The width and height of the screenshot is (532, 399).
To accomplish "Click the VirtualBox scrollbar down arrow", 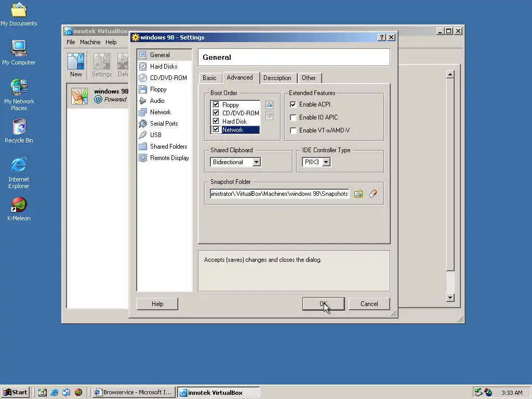I will pyautogui.click(x=450, y=298).
